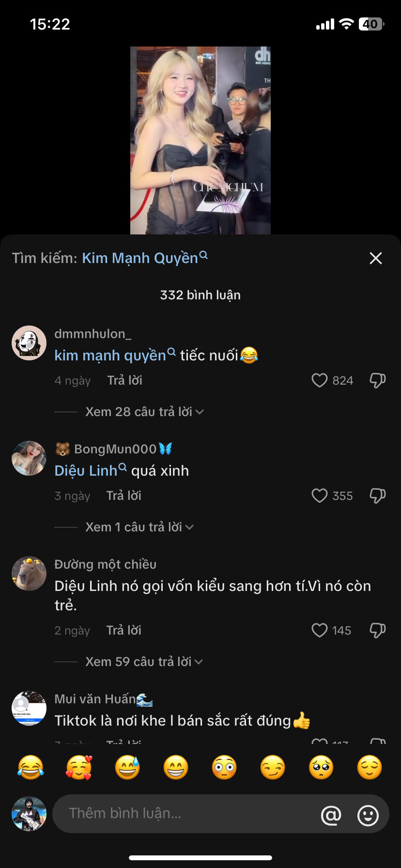
Task: Insert the pleading face emoji
Action: pyautogui.click(x=321, y=768)
